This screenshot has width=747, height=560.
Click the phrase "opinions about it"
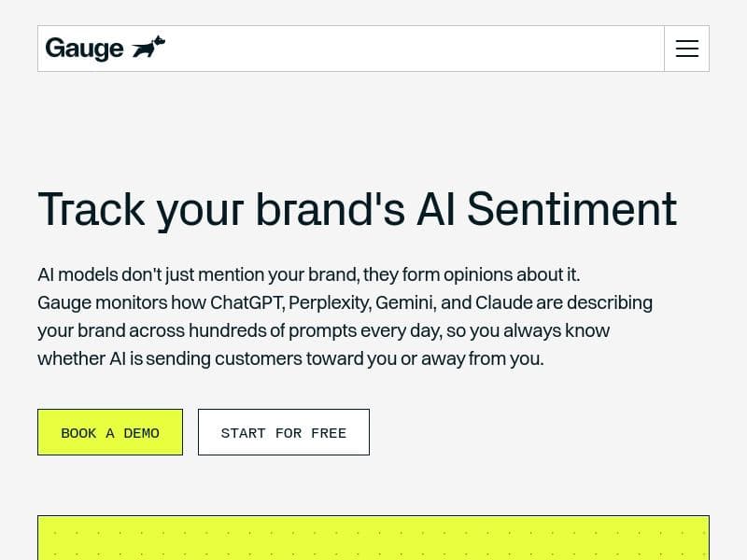(x=510, y=275)
